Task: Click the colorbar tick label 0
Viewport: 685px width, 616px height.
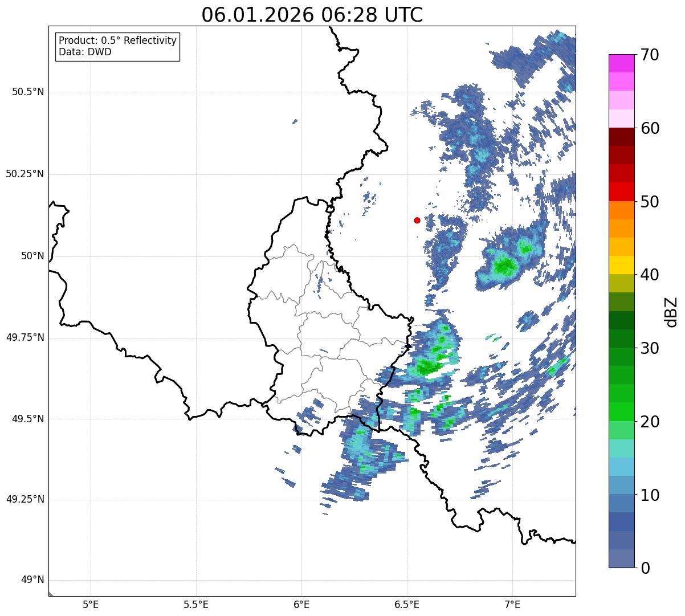Action: 645,568
